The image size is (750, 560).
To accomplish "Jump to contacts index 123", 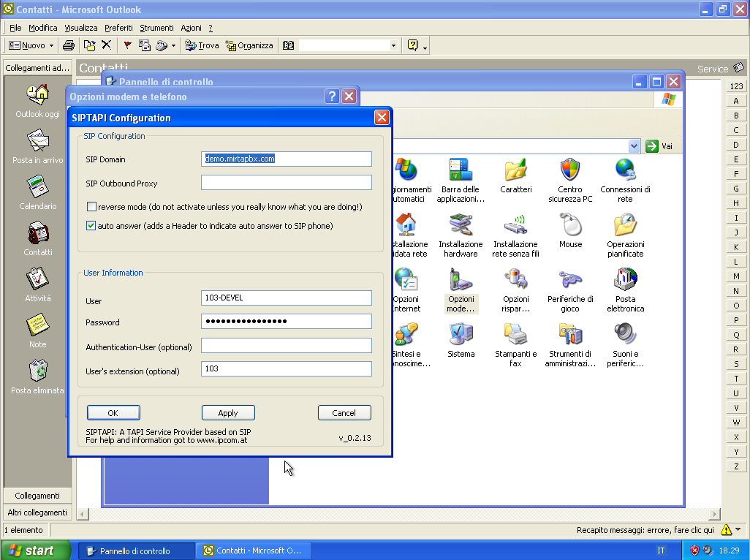I will (x=736, y=86).
